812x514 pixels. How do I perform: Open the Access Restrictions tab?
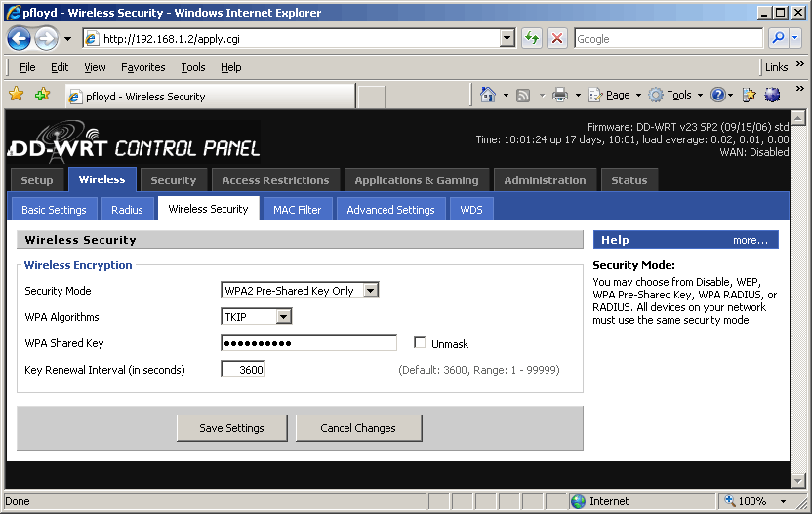[275, 180]
